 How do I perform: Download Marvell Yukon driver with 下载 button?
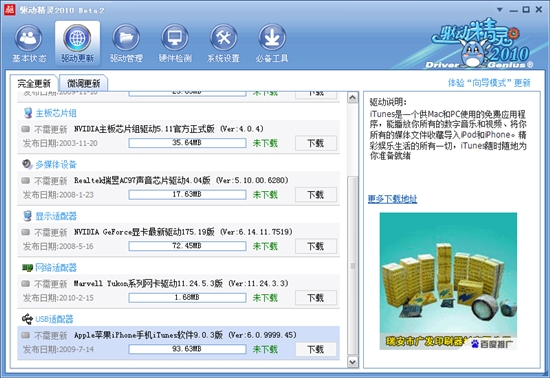point(316,298)
